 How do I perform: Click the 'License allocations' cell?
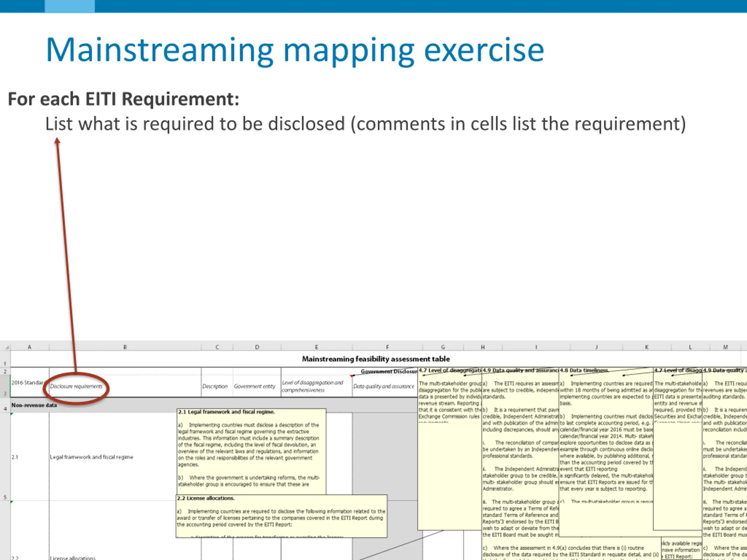click(x=73, y=558)
